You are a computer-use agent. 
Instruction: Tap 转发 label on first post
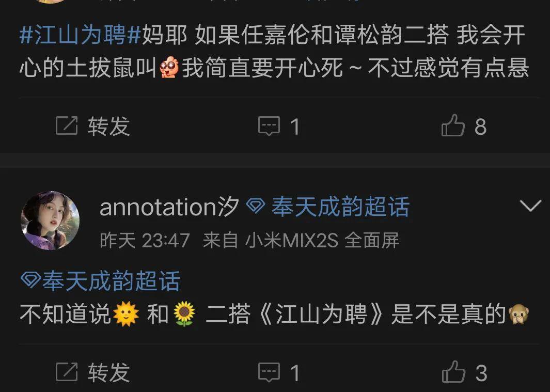(109, 126)
